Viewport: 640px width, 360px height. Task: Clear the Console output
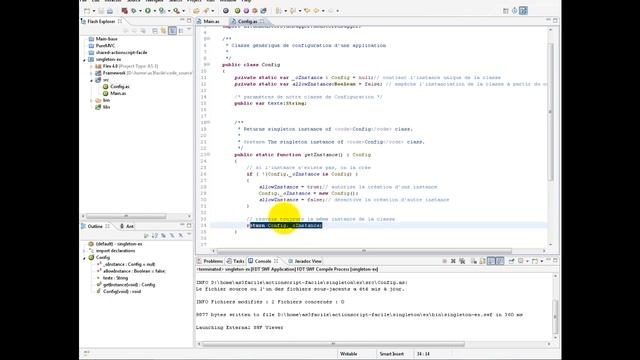[474, 261]
